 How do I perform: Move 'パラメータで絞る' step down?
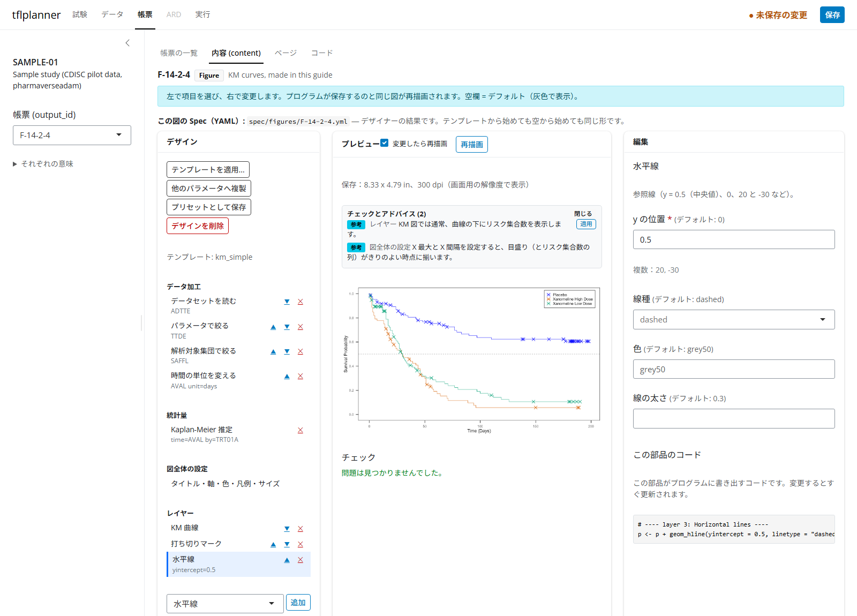click(x=287, y=327)
